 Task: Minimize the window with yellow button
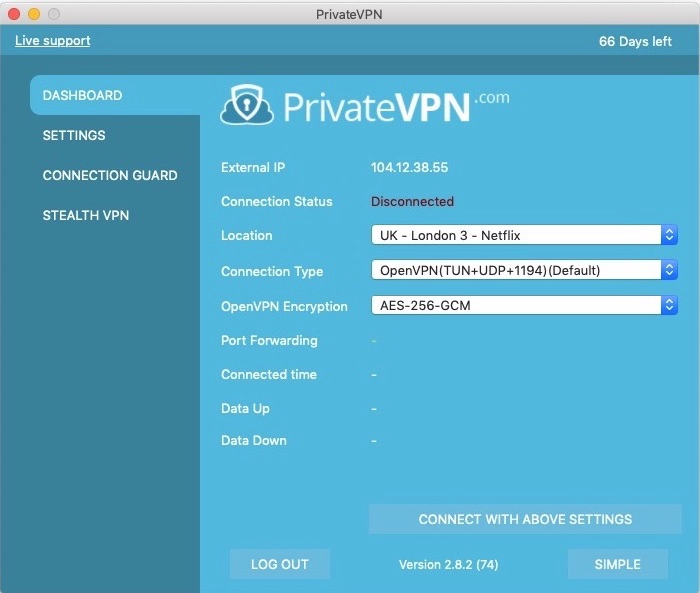point(34,14)
